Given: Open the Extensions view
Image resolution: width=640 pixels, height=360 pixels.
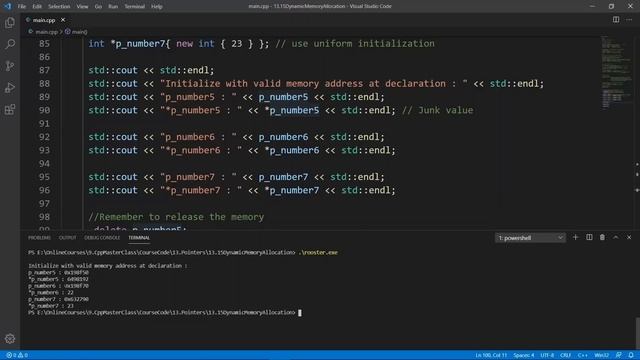Looking at the screenshot, I should click(x=10, y=109).
